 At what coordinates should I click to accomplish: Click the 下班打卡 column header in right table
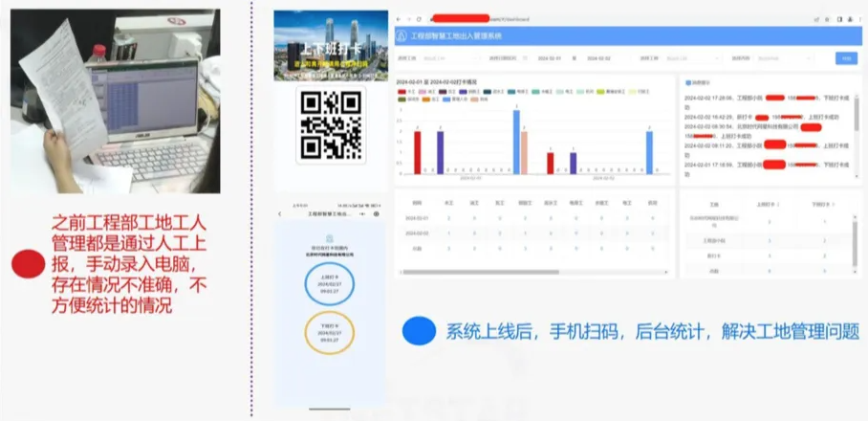point(821,204)
